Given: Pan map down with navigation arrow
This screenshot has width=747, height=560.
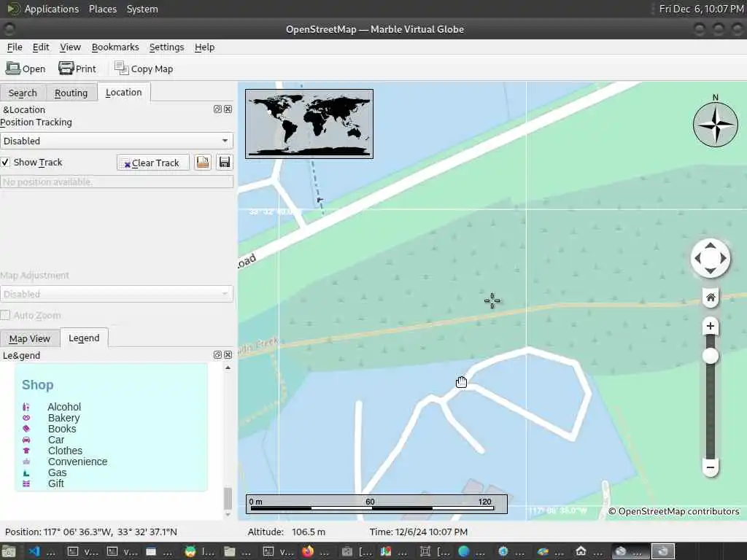Looking at the screenshot, I should click(x=711, y=271).
